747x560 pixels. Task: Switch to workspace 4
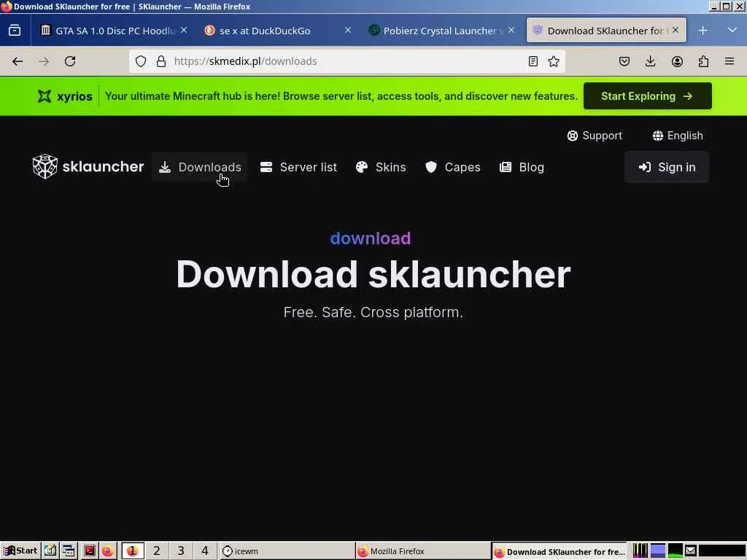click(x=205, y=551)
